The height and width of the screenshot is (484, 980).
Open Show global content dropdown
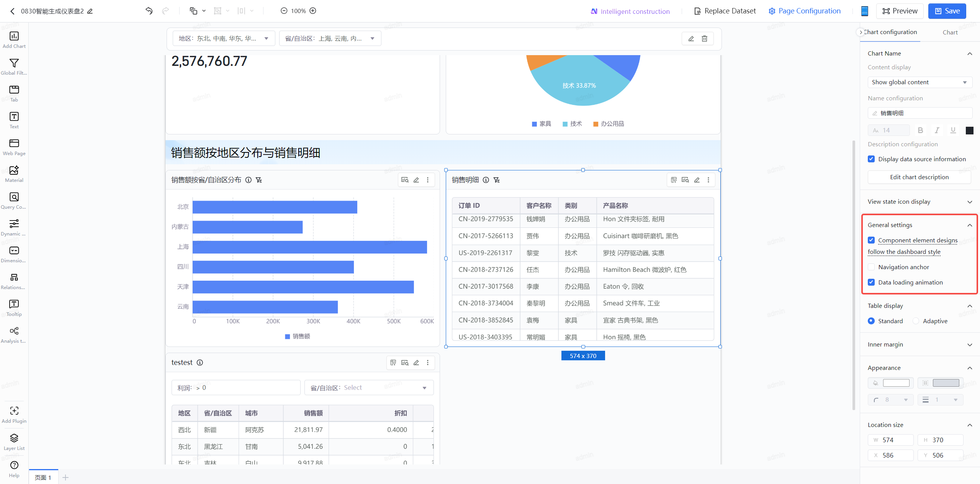click(920, 82)
